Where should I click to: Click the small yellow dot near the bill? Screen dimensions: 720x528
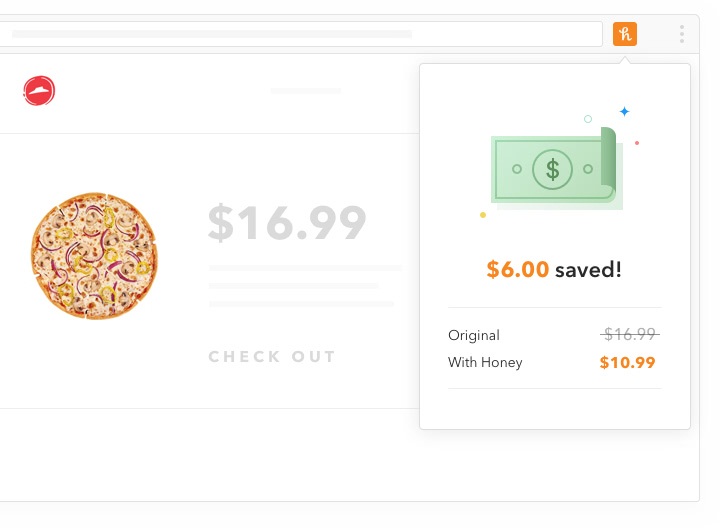(483, 215)
